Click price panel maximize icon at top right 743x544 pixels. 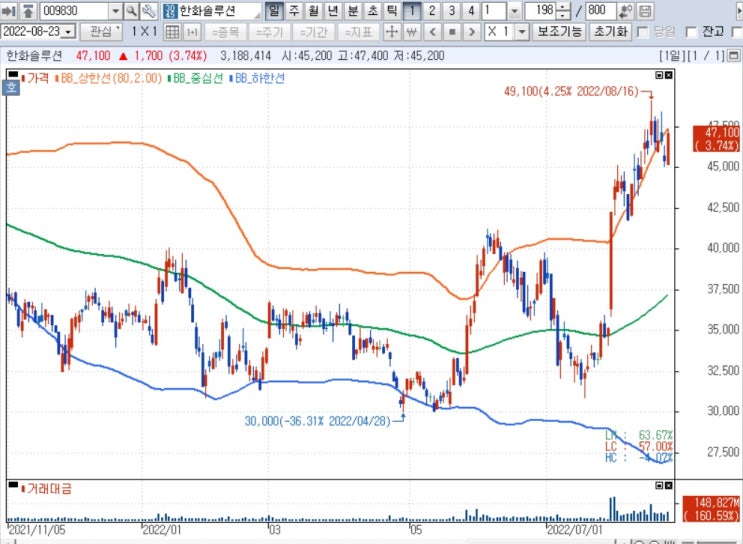(x=659, y=75)
